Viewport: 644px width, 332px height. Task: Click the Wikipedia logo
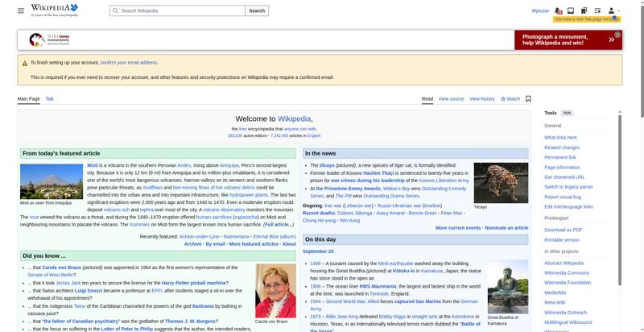pyautogui.click(x=54, y=10)
